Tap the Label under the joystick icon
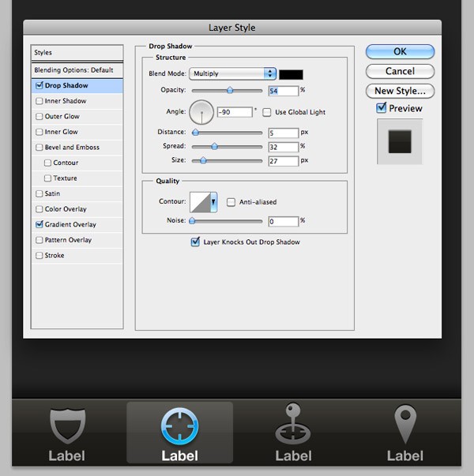This screenshot has height=476, width=474. pyautogui.click(x=293, y=456)
